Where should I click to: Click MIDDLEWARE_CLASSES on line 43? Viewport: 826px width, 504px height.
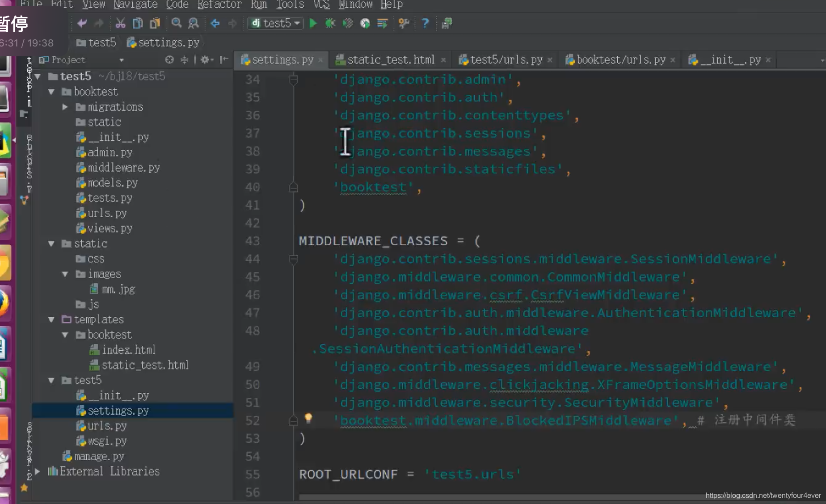click(x=373, y=241)
